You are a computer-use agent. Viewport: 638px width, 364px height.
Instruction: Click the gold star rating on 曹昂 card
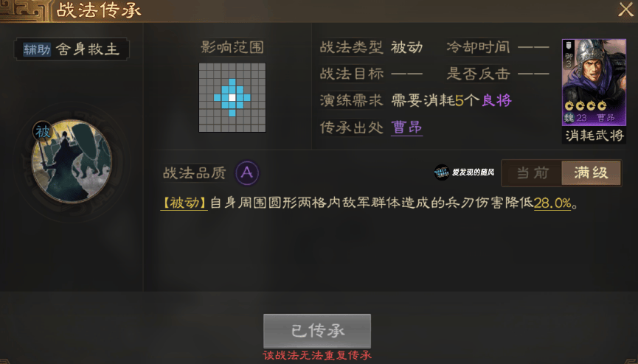click(586, 106)
